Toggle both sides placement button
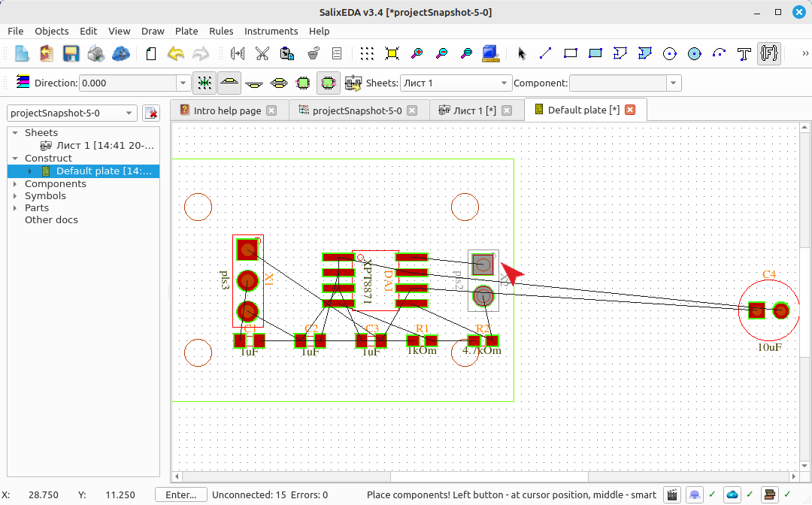This screenshot has height=505, width=812. tap(279, 83)
